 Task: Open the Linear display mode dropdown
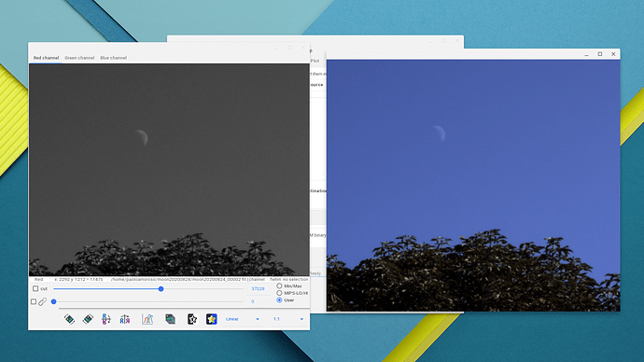(x=243, y=319)
